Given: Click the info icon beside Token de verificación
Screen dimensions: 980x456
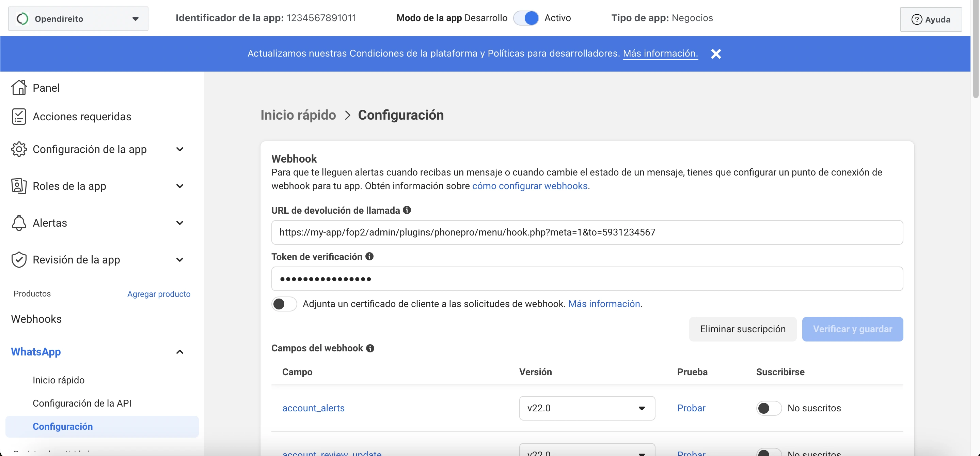Looking at the screenshot, I should pyautogui.click(x=369, y=256).
